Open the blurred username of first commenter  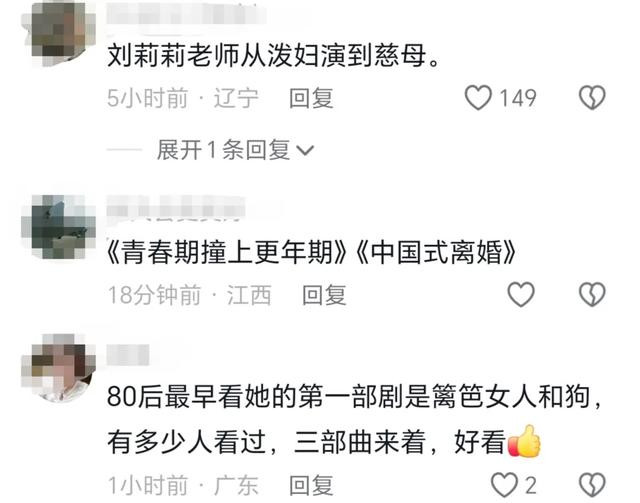186,15
